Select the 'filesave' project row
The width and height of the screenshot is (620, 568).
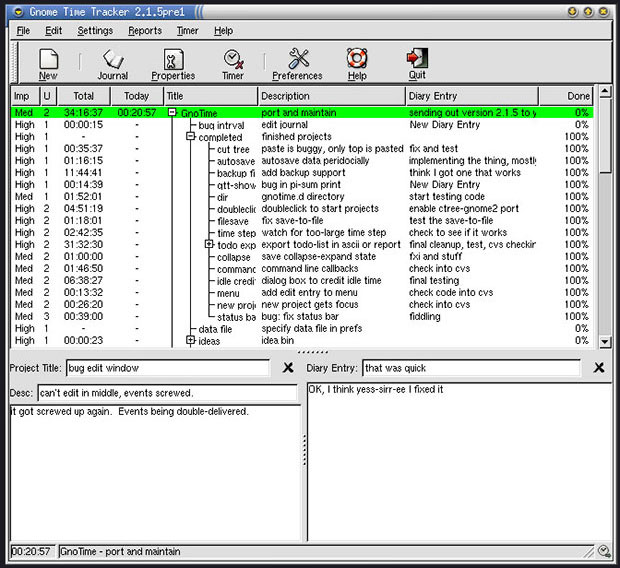(x=302, y=221)
